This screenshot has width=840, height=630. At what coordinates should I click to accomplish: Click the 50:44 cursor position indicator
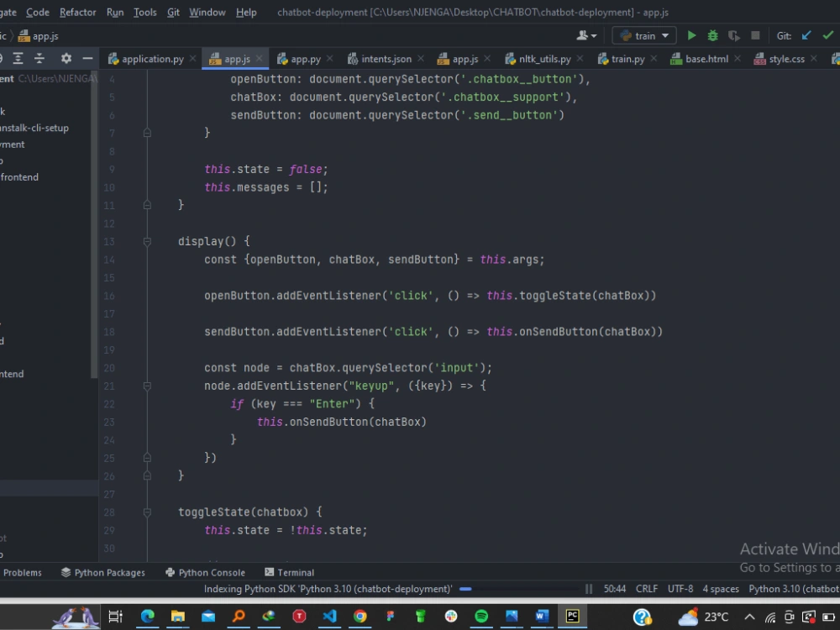[x=615, y=589]
